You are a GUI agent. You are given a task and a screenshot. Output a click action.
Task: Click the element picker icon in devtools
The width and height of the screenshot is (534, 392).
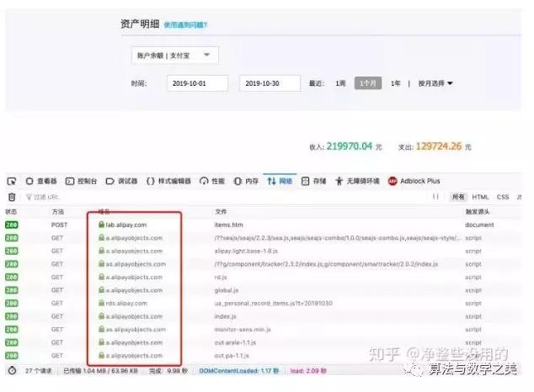[12, 181]
